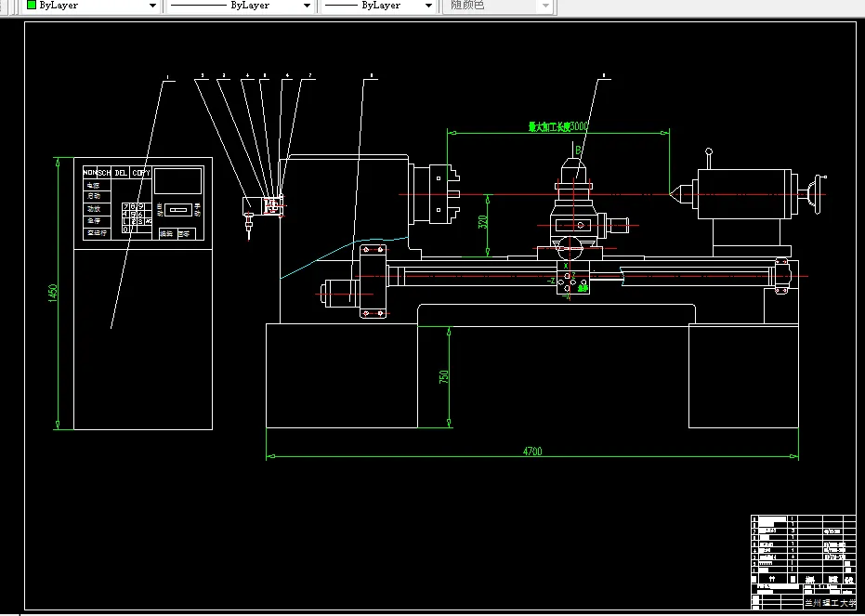Image resolution: width=865 pixels, height=616 pixels.
Task: Select the numeric keypad on the control panel
Action: coord(135,217)
